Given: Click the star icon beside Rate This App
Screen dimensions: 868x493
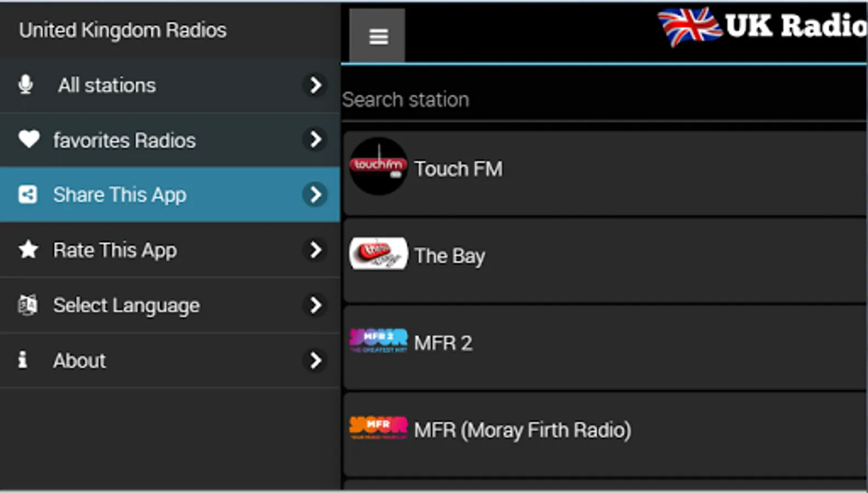Looking at the screenshot, I should click(x=28, y=250).
